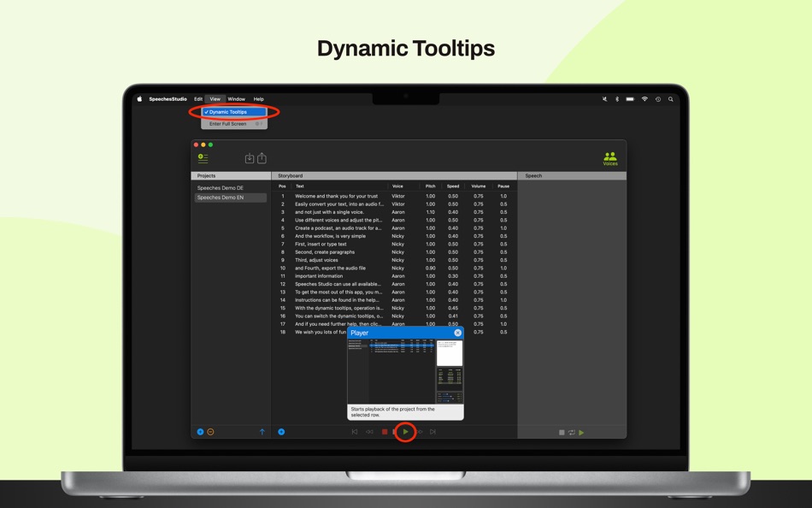Click the minus button below the Projects panel
The height and width of the screenshot is (508, 812).
pos(210,431)
